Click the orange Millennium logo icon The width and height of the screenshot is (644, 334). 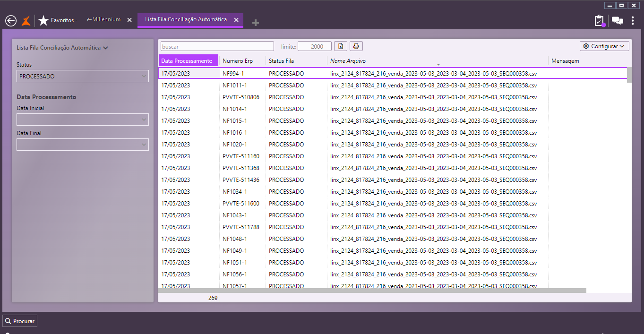pyautogui.click(x=26, y=21)
